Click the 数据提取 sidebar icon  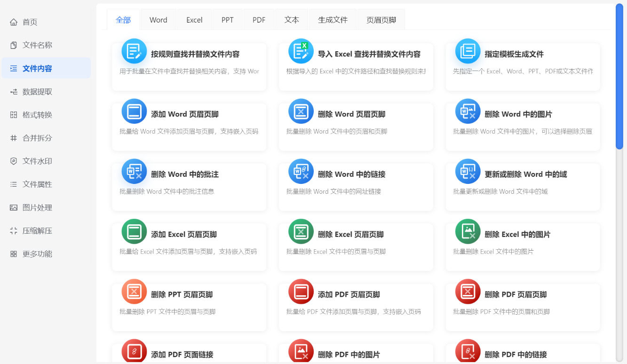coord(14,92)
